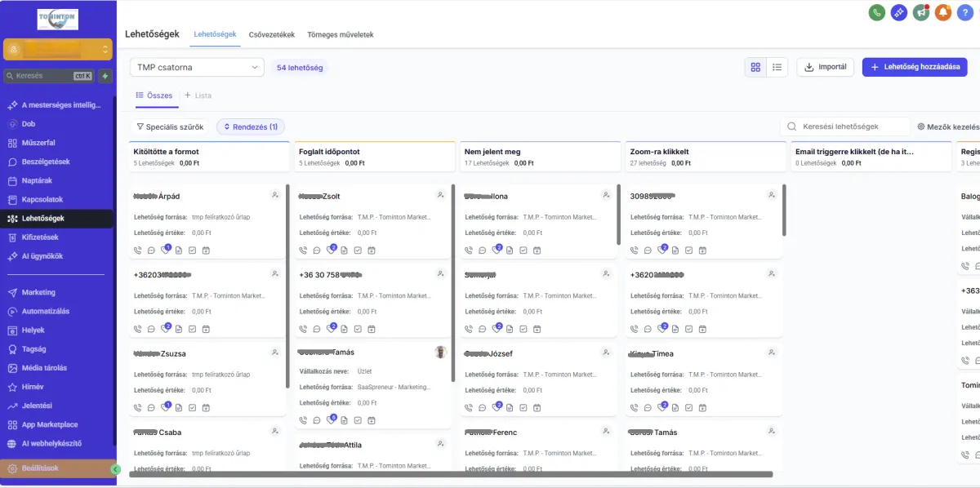The image size is (980, 488).
Task: Open the Csaba opportunity card
Action: pyautogui.click(x=207, y=448)
